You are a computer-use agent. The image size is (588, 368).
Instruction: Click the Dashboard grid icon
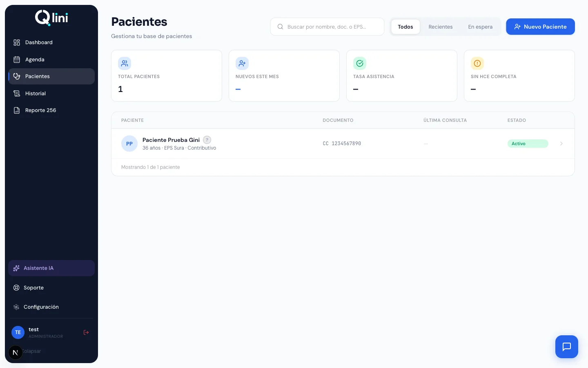coord(17,43)
